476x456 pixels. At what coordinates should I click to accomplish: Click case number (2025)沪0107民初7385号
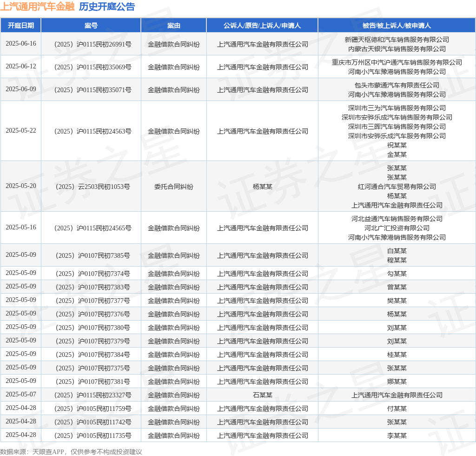93,255
